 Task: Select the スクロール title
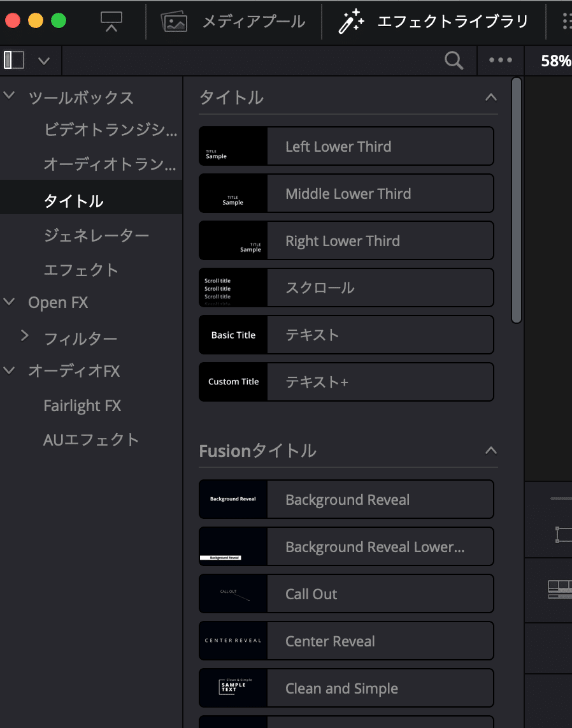tap(346, 288)
